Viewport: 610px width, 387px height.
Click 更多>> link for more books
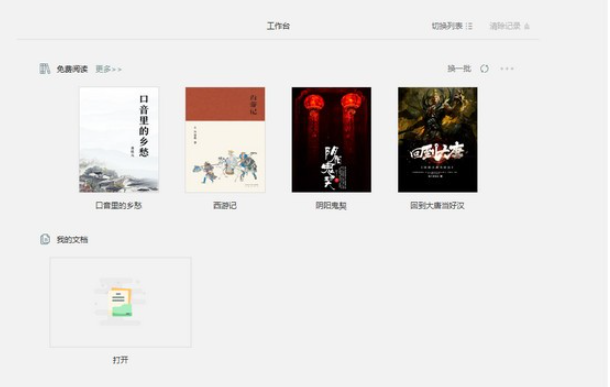(109, 69)
